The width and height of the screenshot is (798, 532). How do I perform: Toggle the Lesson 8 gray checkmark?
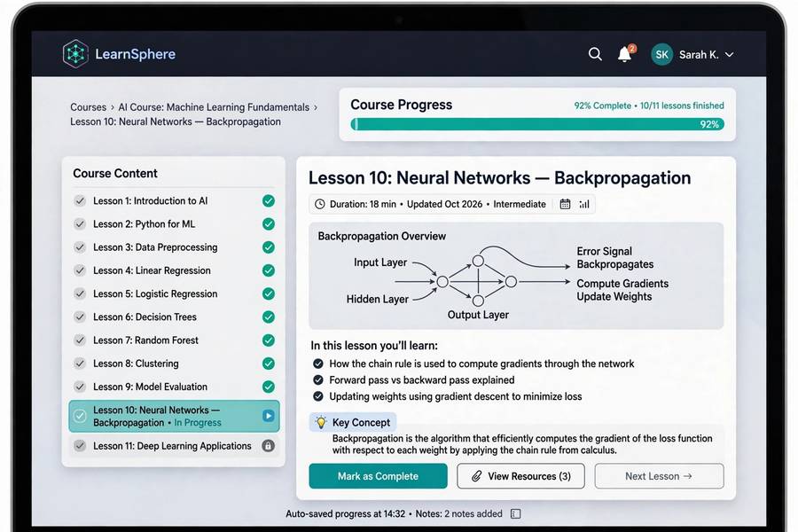(x=80, y=364)
